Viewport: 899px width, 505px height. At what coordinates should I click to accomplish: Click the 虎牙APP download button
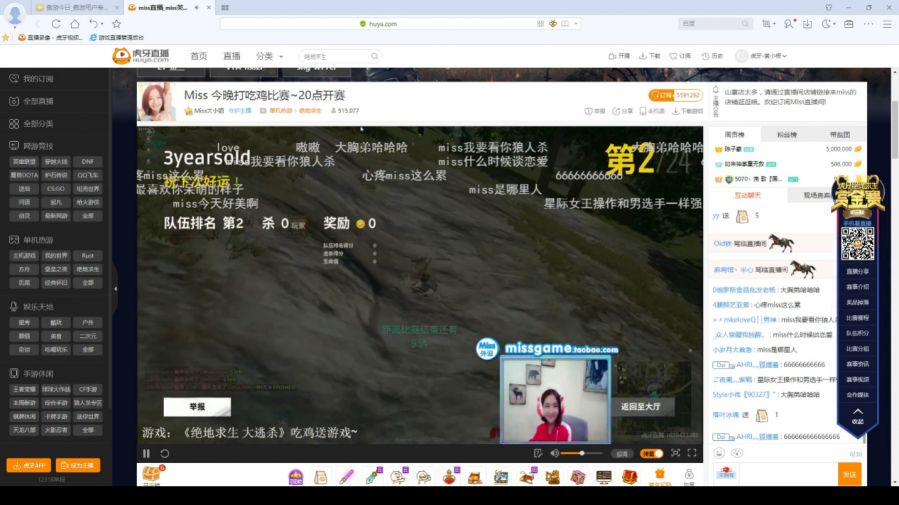[x=29, y=465]
